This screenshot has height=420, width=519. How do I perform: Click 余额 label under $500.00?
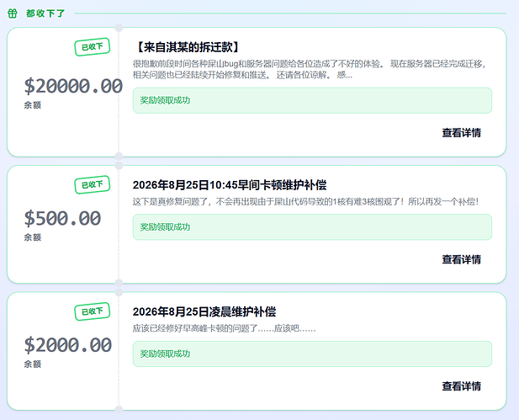tap(33, 237)
